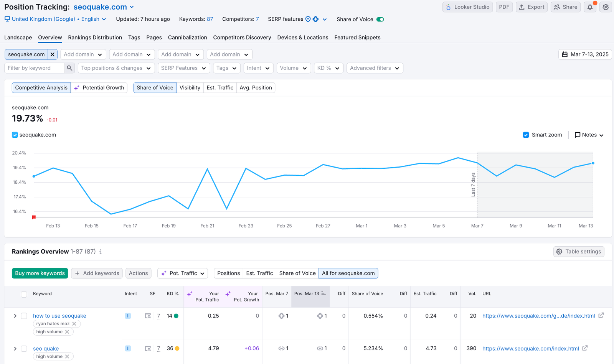Open the Rankings Distribution tab
The height and width of the screenshot is (364, 614).
tap(95, 37)
